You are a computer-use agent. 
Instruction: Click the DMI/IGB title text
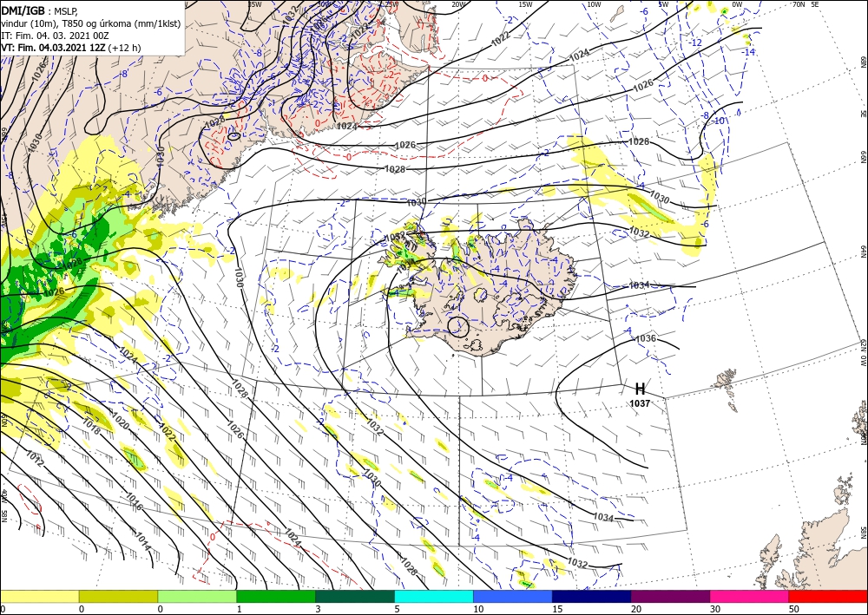(x=23, y=10)
